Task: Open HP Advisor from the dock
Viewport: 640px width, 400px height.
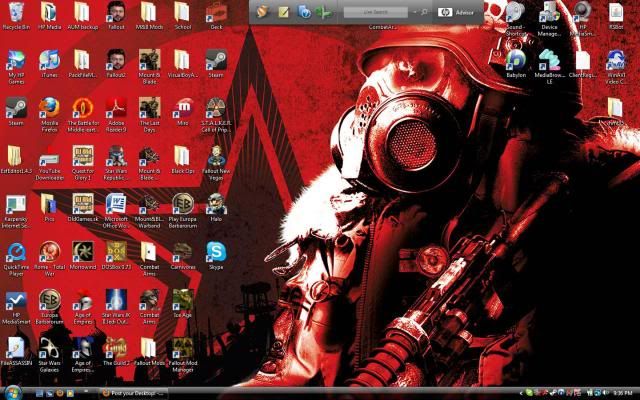Action: pyautogui.click(x=456, y=12)
